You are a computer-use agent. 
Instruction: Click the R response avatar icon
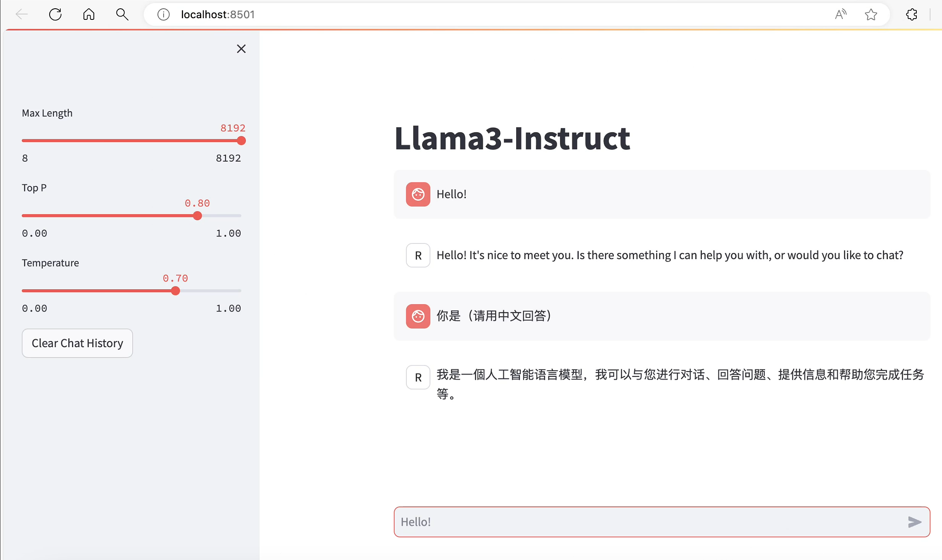pyautogui.click(x=418, y=255)
